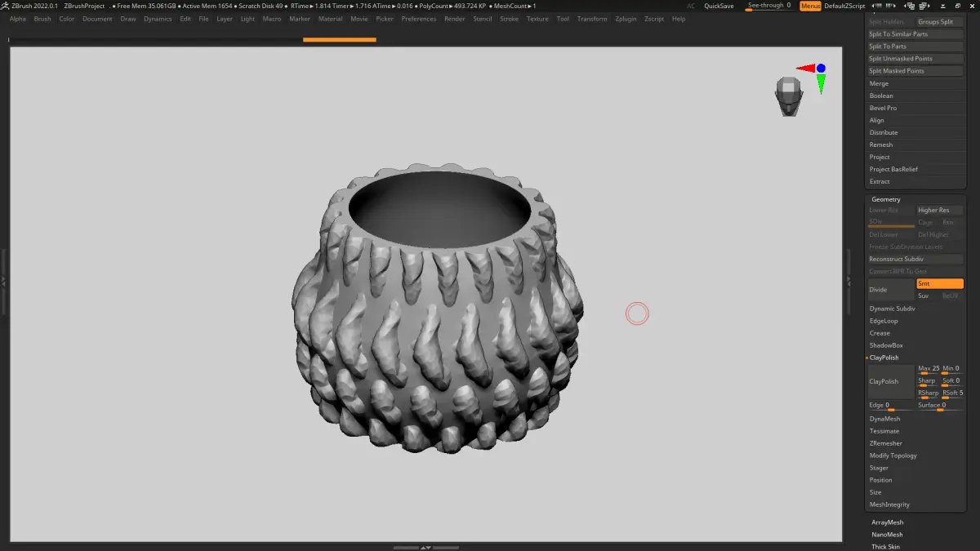Adjust the RSoft 5 slider
Viewport: 980px width, 551px height.
click(x=952, y=393)
